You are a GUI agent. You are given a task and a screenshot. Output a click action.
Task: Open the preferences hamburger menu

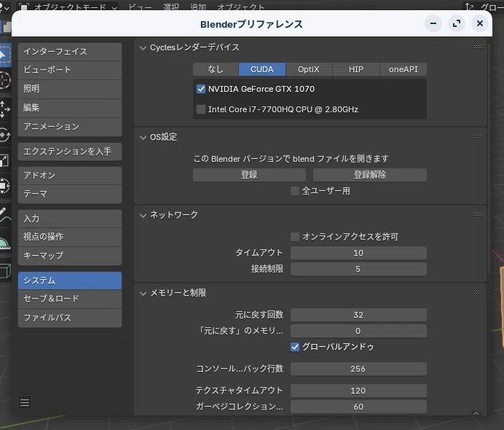coord(25,402)
